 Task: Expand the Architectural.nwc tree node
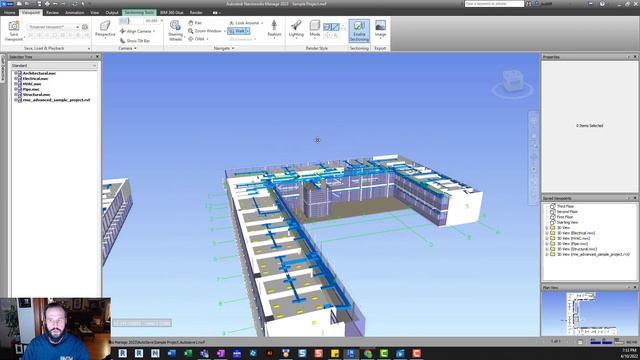(16, 73)
